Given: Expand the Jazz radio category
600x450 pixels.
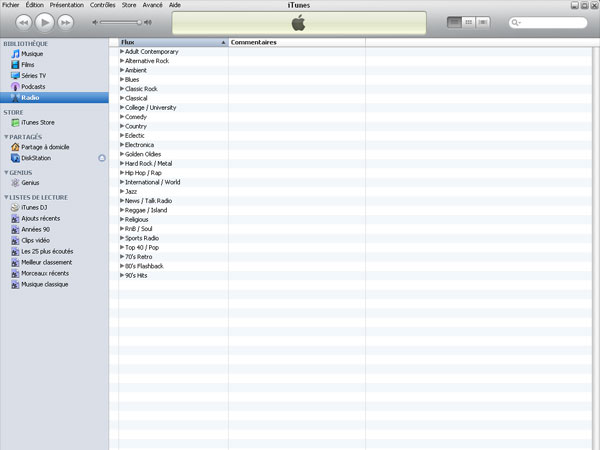Looking at the screenshot, I should click(x=122, y=191).
